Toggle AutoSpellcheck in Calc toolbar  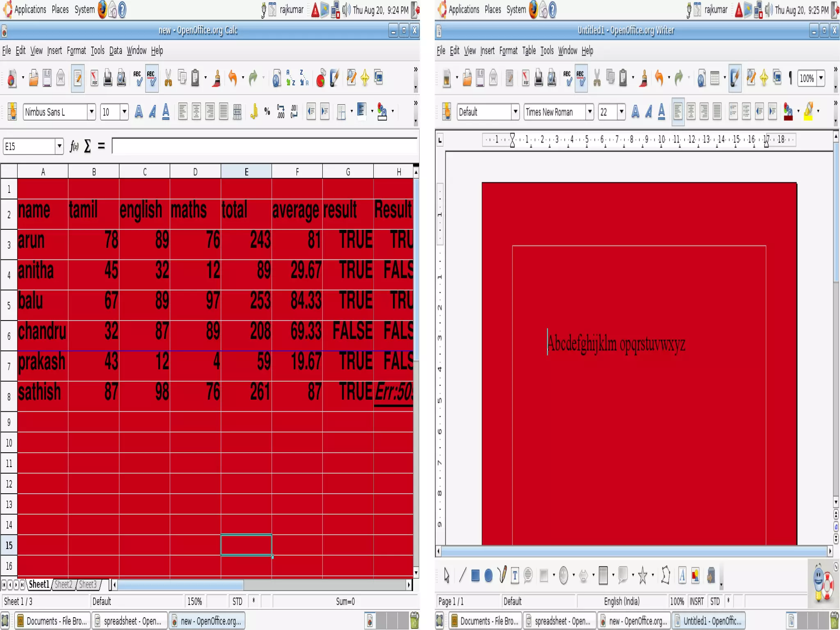coord(151,78)
